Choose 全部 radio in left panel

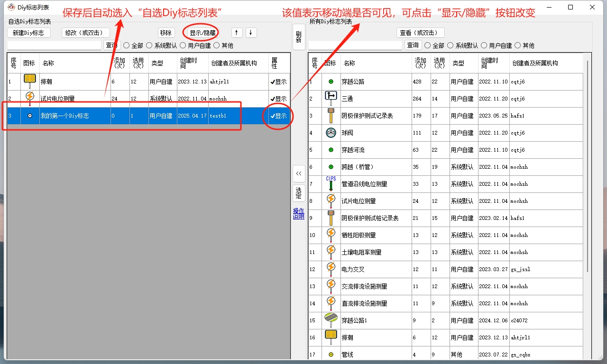click(127, 45)
